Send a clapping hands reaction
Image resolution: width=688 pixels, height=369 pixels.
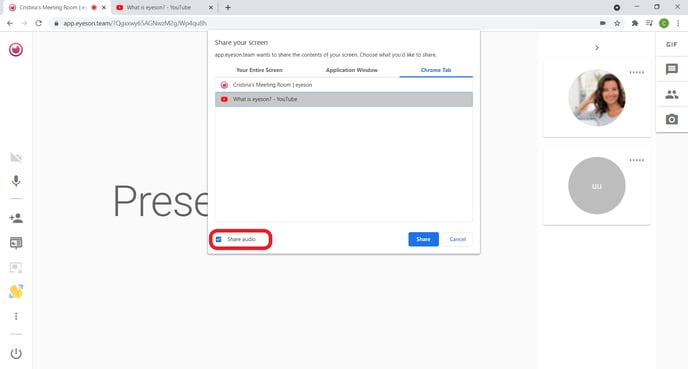pyautogui.click(x=16, y=292)
